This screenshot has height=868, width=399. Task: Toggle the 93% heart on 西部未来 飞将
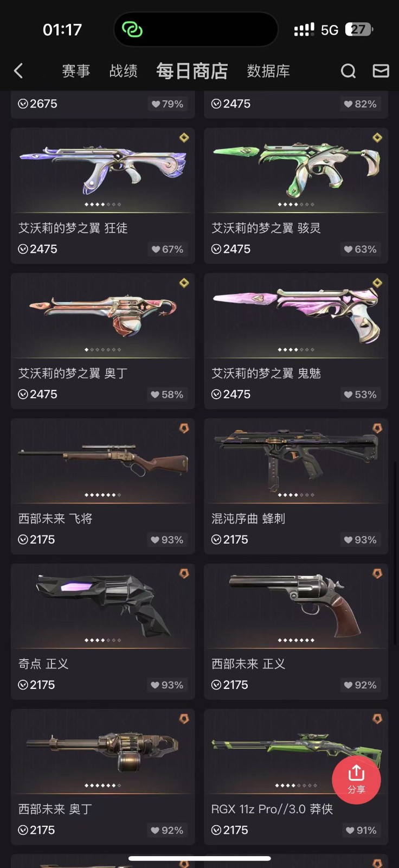pos(167,540)
